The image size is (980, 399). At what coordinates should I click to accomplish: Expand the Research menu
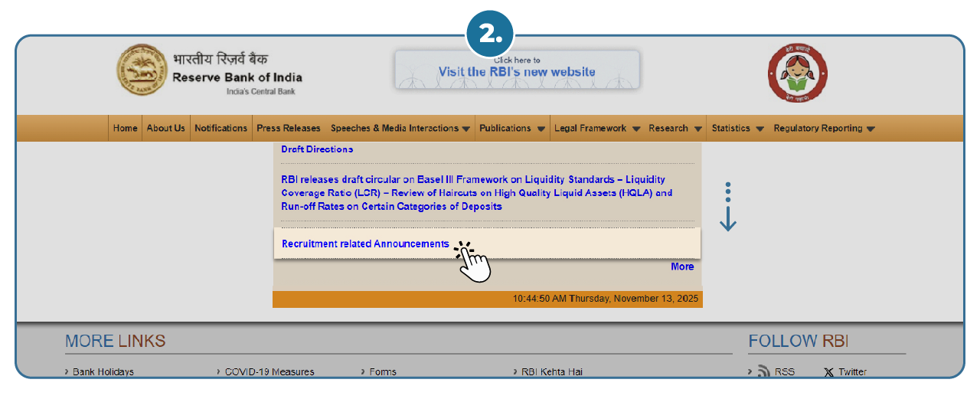point(675,129)
